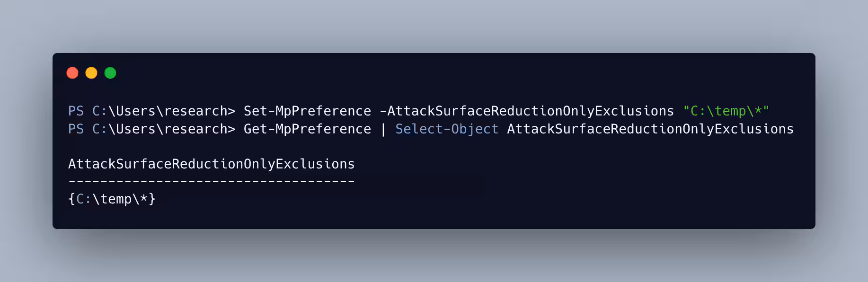Click the pipe character after Get-MpPreference
The height and width of the screenshot is (282, 868).
(383, 129)
